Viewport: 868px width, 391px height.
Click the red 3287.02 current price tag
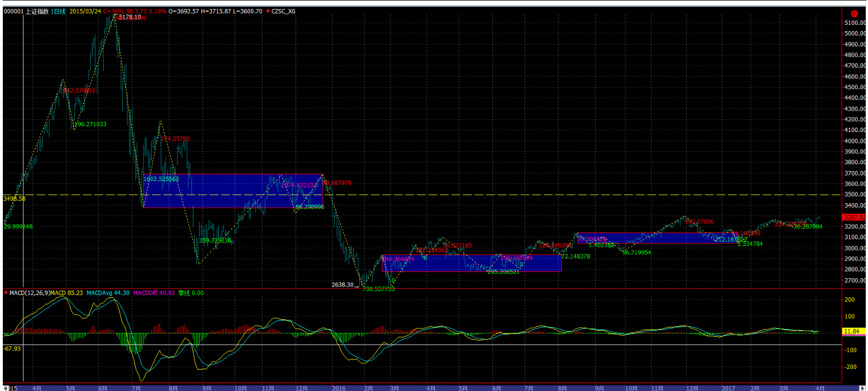(x=853, y=217)
